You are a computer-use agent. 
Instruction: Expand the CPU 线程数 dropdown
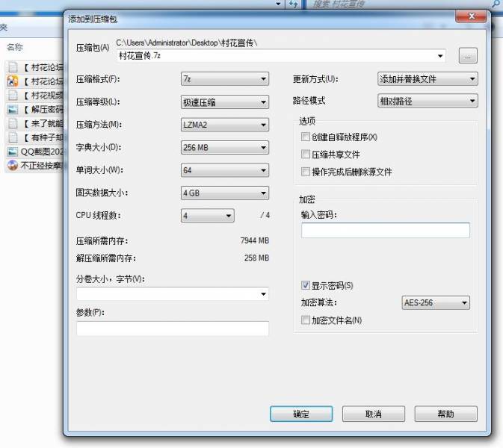(208, 216)
